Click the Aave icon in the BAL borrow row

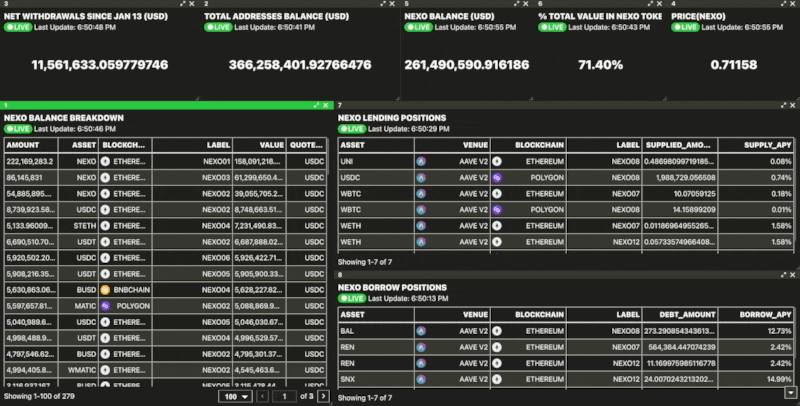(421, 331)
